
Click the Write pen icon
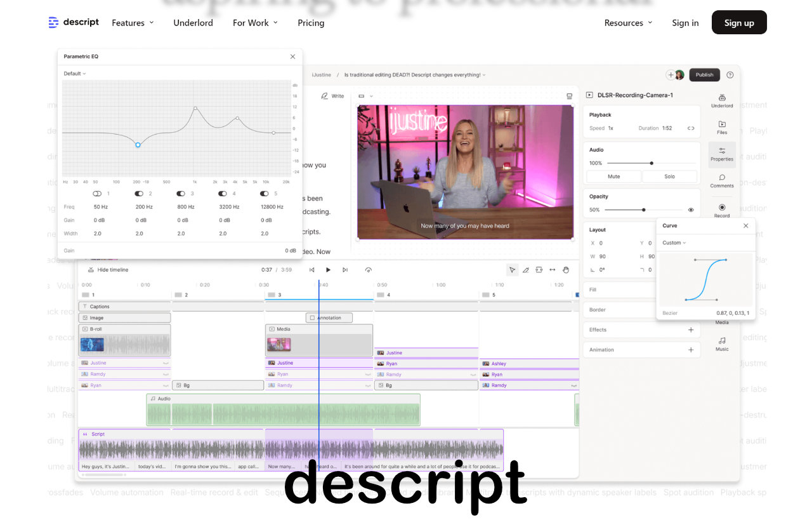(x=325, y=97)
